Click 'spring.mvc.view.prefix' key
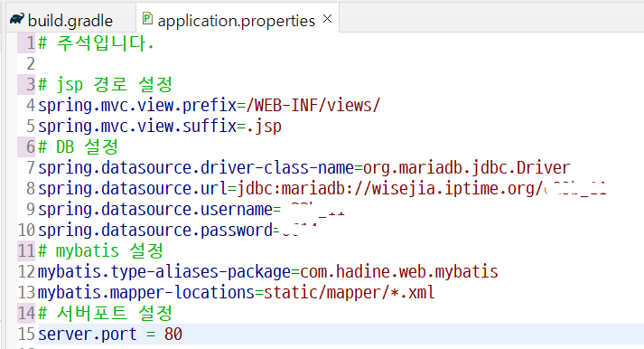 pos(137,105)
